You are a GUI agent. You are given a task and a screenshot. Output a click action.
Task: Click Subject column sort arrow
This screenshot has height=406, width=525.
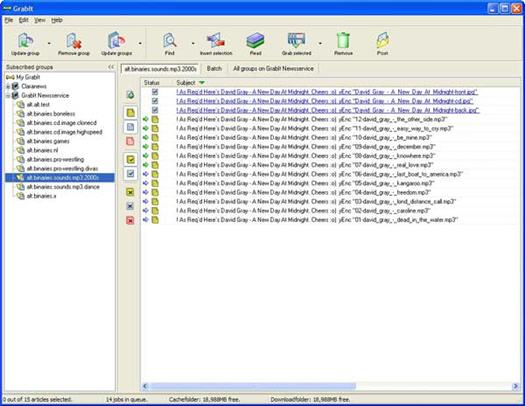(x=202, y=82)
